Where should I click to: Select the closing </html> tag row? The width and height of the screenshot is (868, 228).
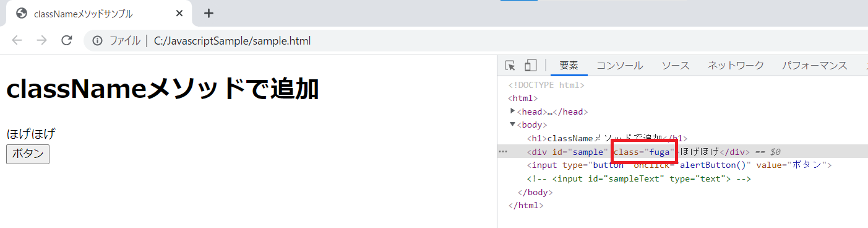[525, 205]
